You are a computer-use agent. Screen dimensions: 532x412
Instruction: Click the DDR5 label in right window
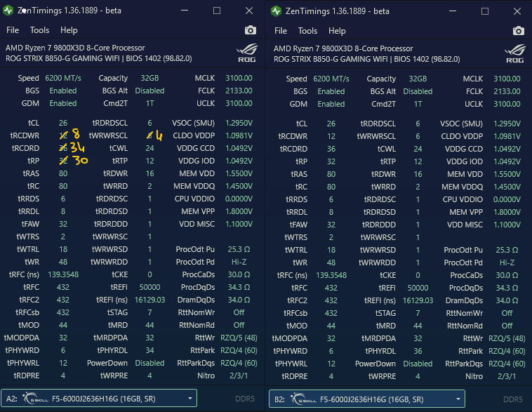click(x=512, y=399)
